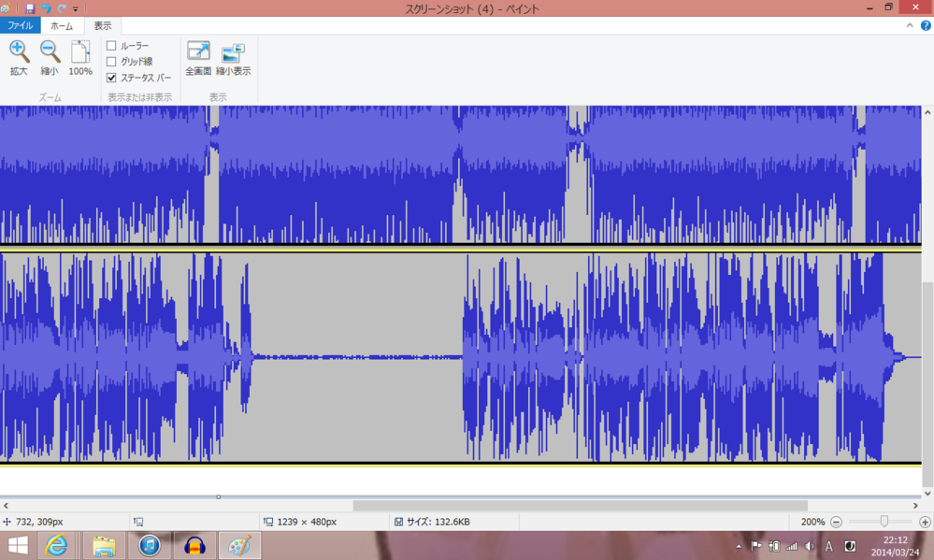Click the Paint app icon in the title bar
The height and width of the screenshot is (560, 934).
(x=6, y=8)
